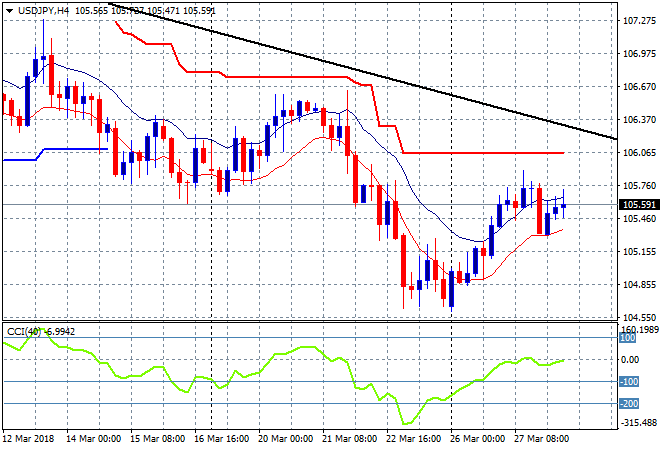Click the OHLC values 105.565 105.737 105.471 105.591
The image size is (660, 450).
tap(145, 11)
